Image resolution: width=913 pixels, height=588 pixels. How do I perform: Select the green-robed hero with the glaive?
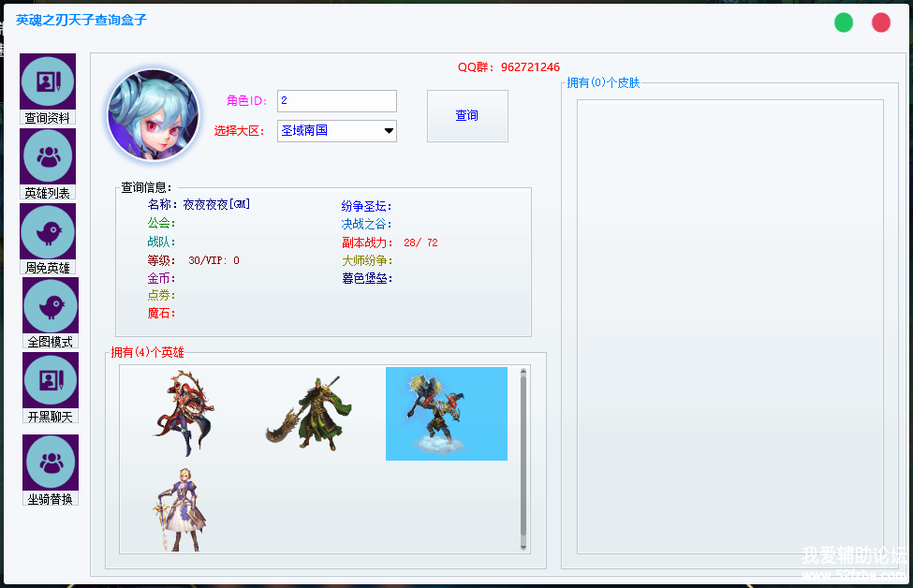pos(309,413)
